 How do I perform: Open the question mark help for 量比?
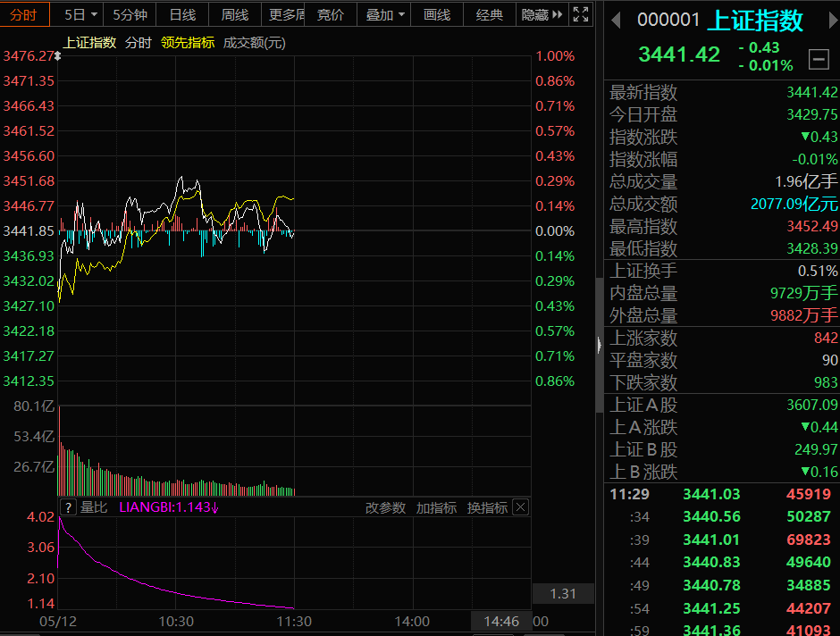click(69, 507)
